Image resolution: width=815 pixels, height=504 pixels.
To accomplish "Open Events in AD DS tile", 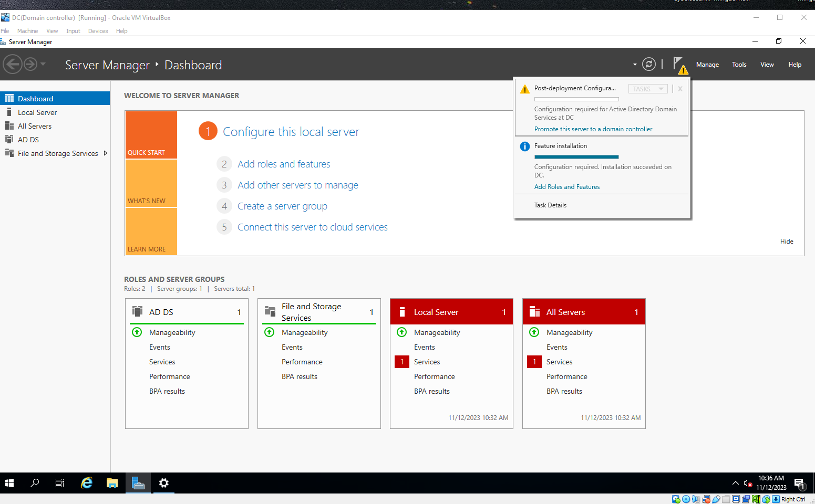I will point(160,347).
